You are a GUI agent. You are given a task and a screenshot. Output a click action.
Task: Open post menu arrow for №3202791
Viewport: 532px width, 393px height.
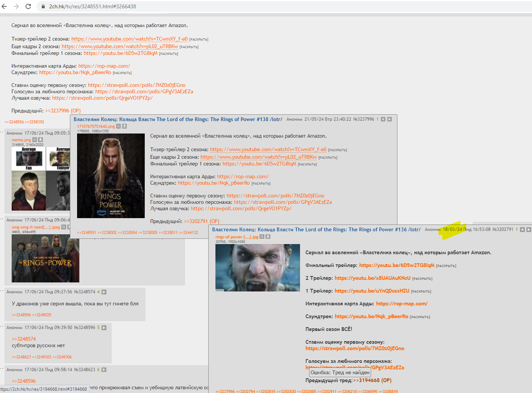pos(529,229)
